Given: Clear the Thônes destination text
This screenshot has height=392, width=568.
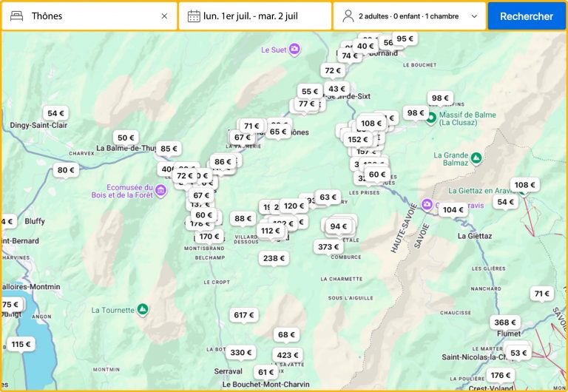Looking at the screenshot, I should [164, 16].
